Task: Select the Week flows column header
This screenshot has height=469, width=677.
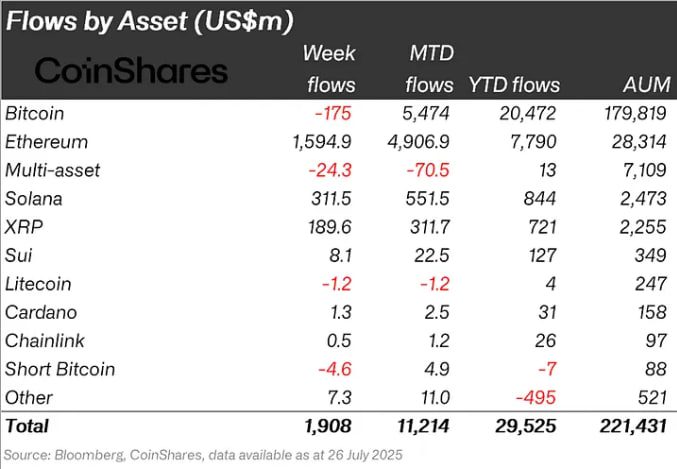Action: point(330,69)
